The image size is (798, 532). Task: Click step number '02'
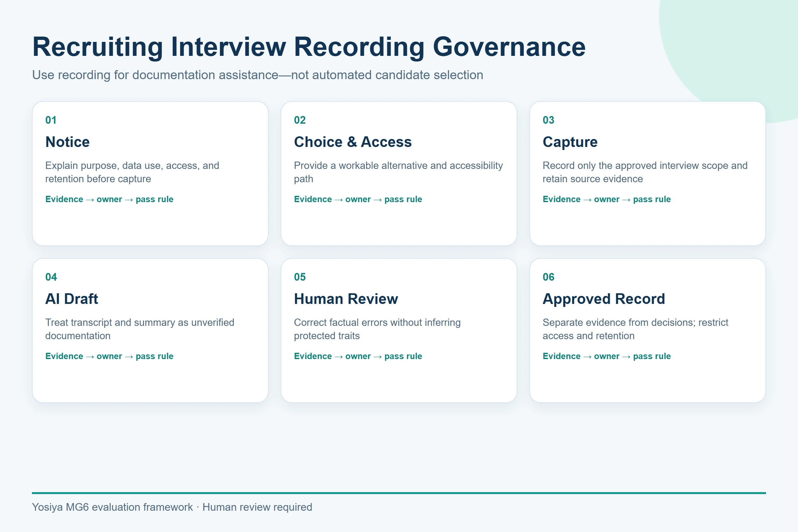(x=300, y=120)
